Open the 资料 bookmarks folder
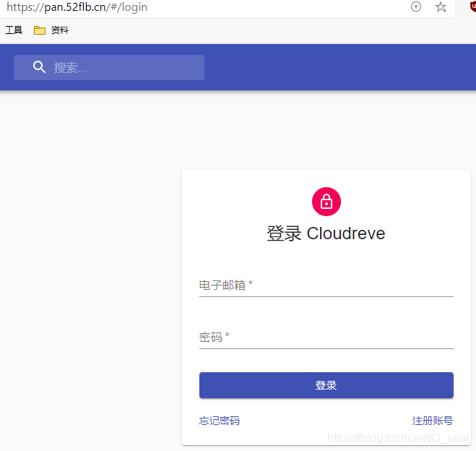This screenshot has width=476, height=451. [51, 30]
